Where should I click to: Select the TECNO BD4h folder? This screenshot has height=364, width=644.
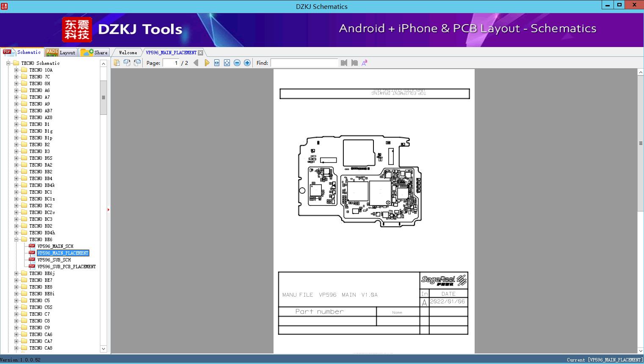pos(42,233)
